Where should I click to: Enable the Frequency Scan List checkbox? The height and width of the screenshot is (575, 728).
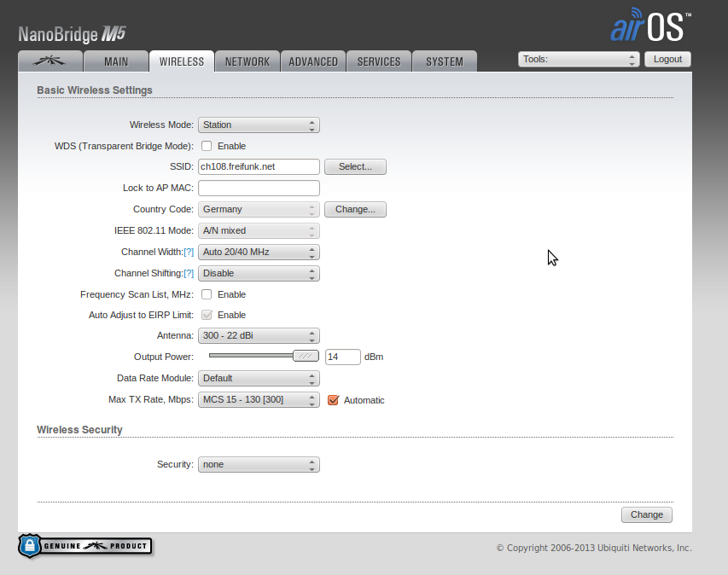207,294
